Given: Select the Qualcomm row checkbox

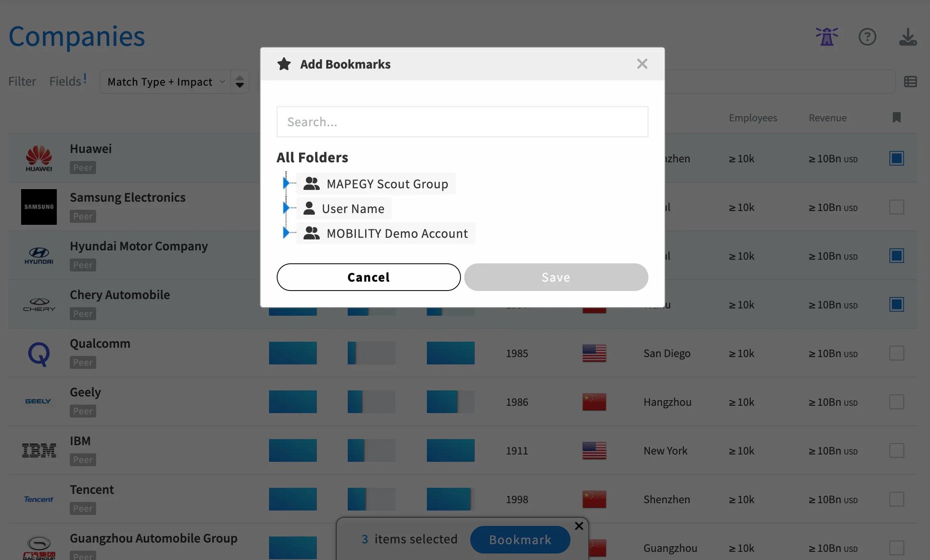Looking at the screenshot, I should click(x=896, y=353).
